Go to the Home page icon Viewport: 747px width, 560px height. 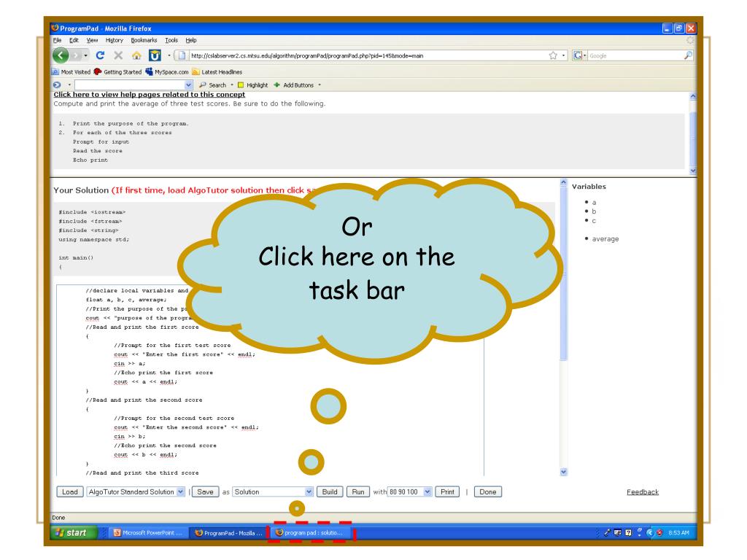click(x=136, y=55)
